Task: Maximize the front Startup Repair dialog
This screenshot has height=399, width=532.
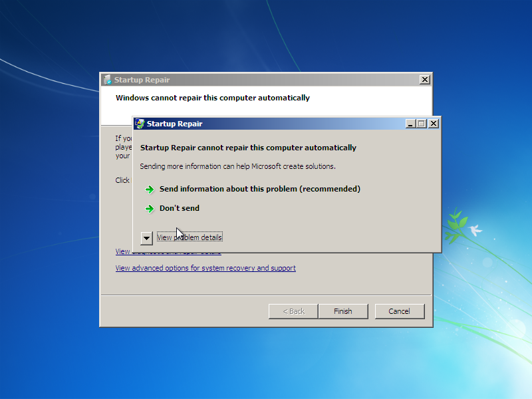Action: point(422,124)
